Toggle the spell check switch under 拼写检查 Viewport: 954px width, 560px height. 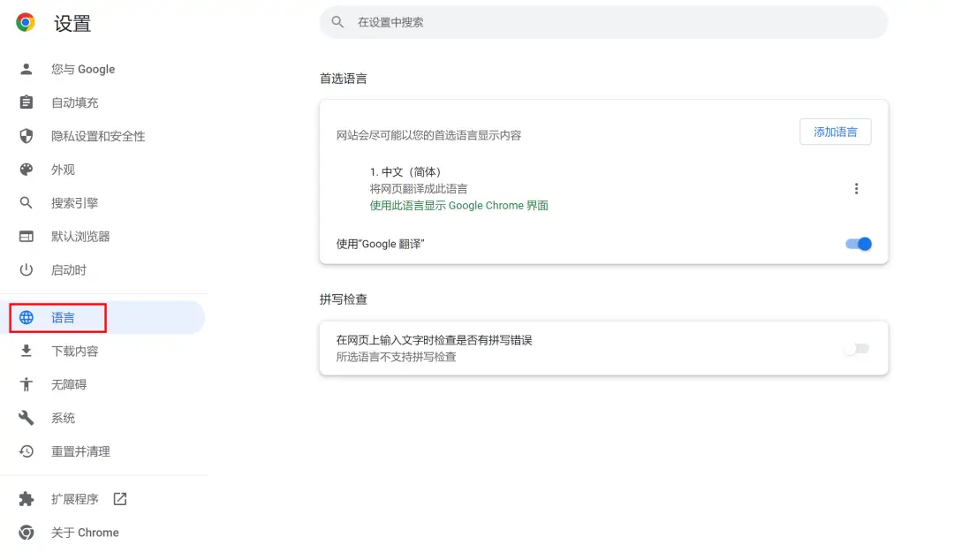click(857, 349)
